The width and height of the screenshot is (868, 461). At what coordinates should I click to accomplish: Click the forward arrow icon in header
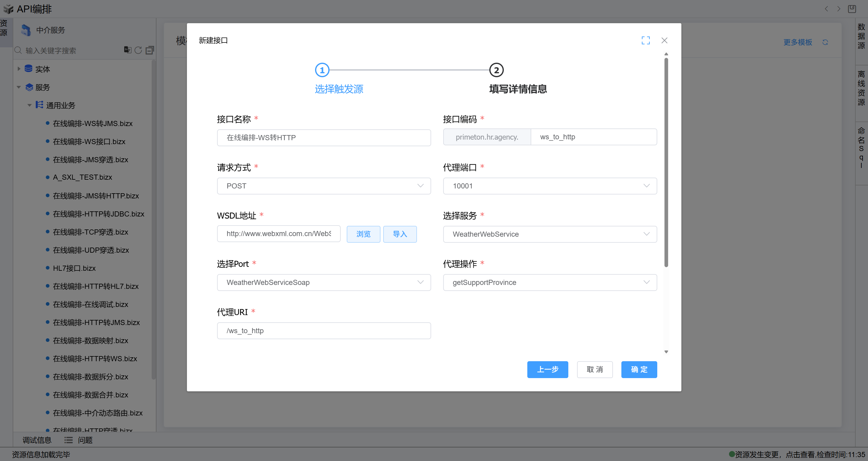pos(839,9)
